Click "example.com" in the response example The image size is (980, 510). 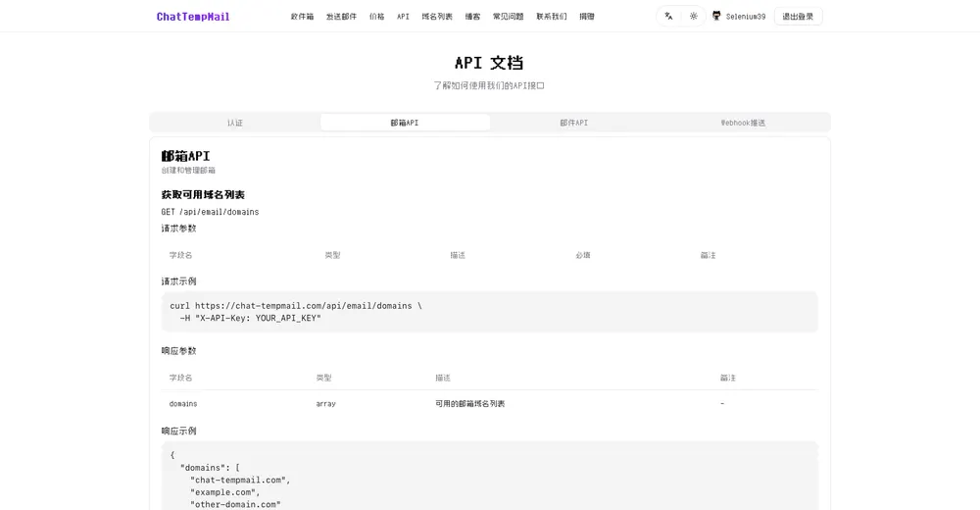(225, 492)
